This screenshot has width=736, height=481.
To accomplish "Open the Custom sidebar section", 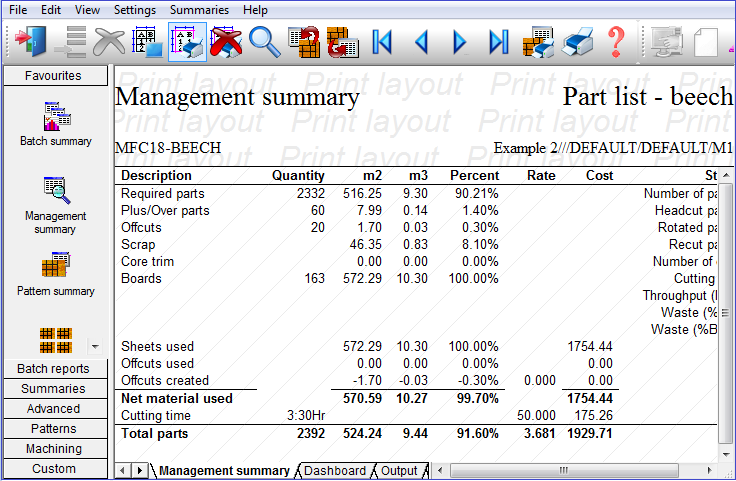I will 55,469.
